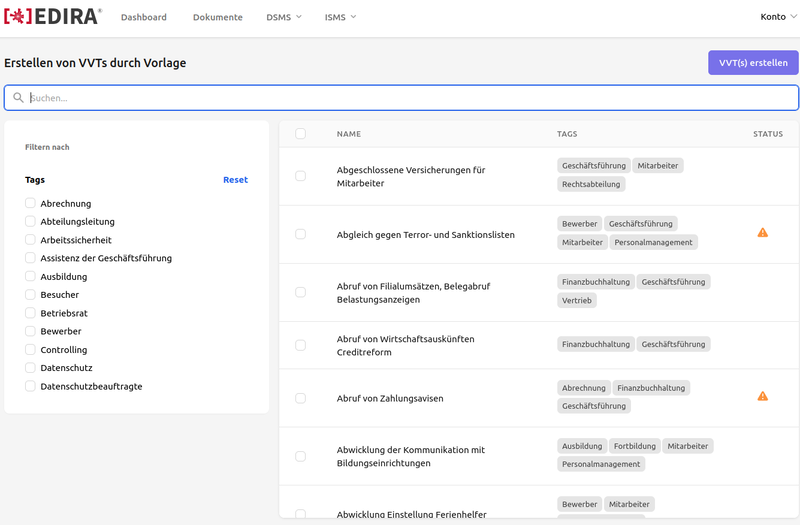The image size is (800, 525).
Task: Open the ISMS dropdown menu
Action: click(x=340, y=17)
